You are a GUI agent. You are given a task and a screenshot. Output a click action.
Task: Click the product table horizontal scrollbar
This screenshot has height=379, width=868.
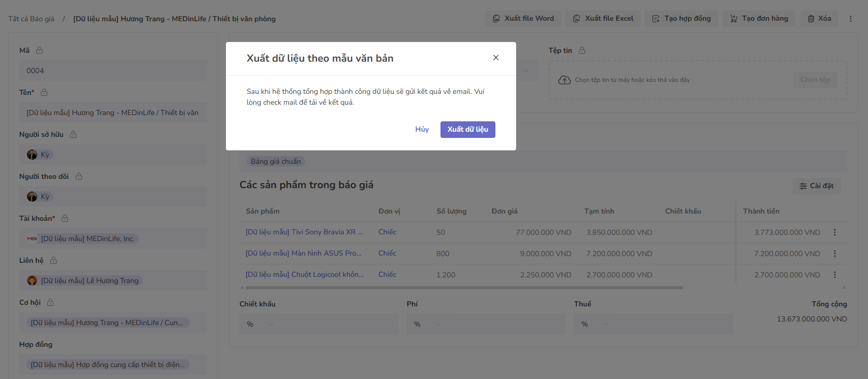pyautogui.click(x=464, y=288)
